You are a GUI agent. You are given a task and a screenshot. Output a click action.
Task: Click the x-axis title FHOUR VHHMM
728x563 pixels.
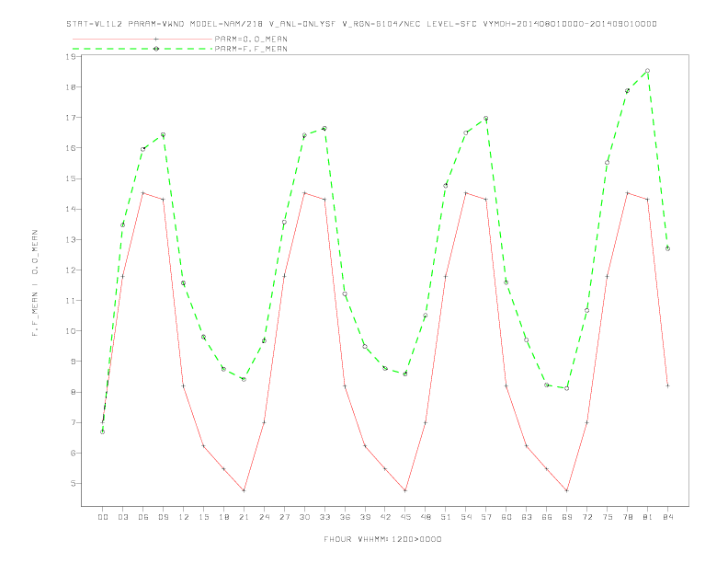pos(382,539)
